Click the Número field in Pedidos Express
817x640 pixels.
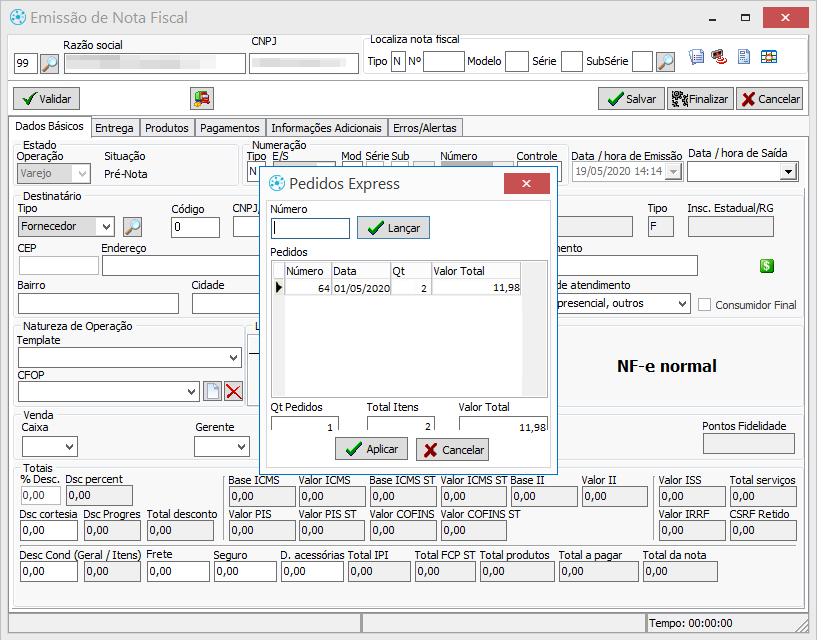pyautogui.click(x=311, y=228)
